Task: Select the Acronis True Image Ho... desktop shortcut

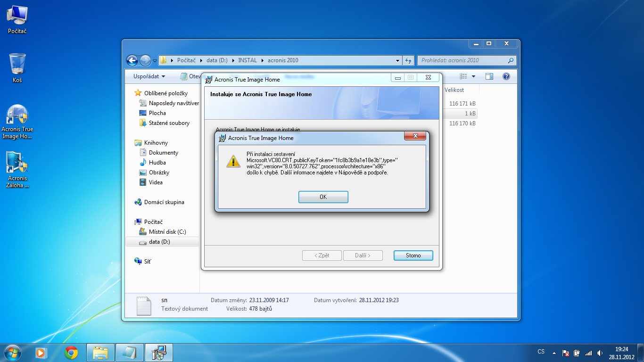Action: click(17, 122)
